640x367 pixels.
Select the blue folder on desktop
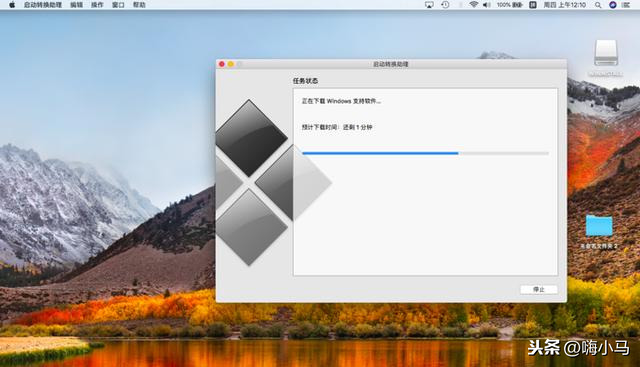point(599,226)
